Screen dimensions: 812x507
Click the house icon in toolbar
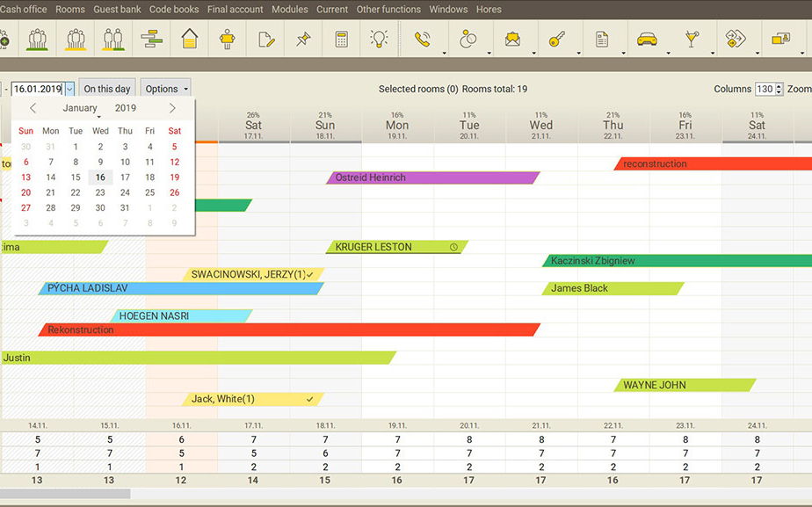click(190, 40)
